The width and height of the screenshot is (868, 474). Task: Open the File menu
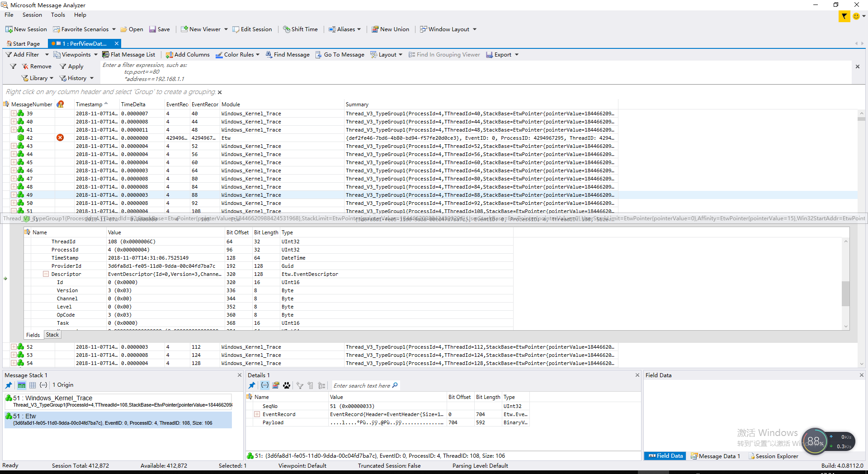click(x=9, y=15)
